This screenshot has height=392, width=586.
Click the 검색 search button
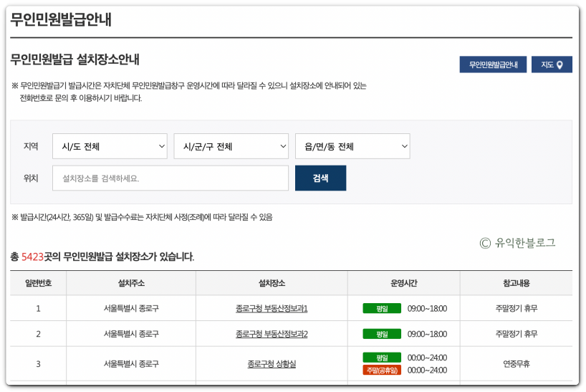321,178
